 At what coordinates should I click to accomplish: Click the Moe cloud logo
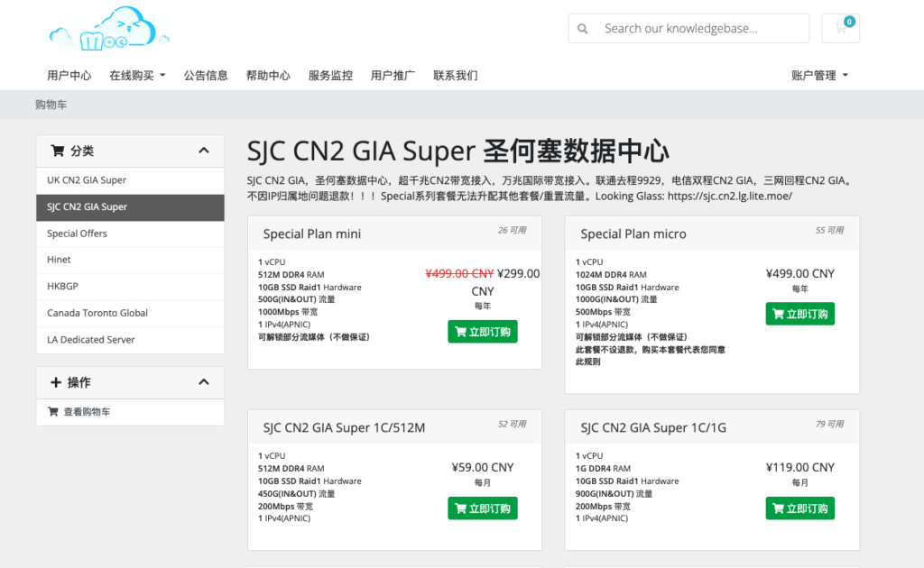coord(109,28)
